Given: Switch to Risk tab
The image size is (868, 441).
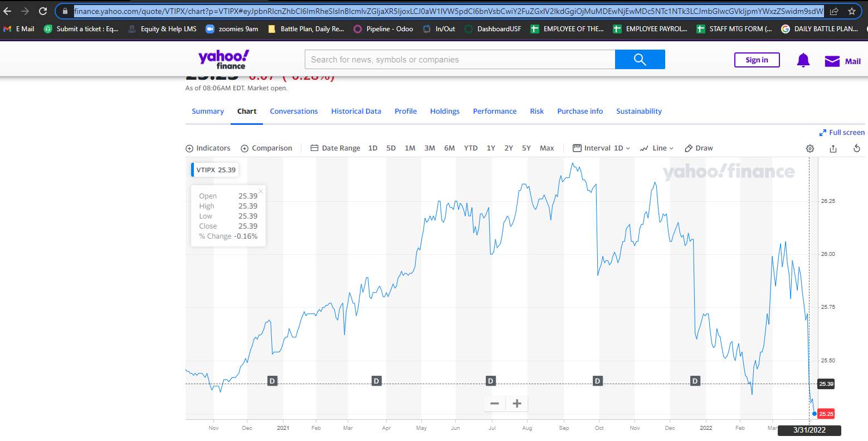Looking at the screenshot, I should click(537, 112).
